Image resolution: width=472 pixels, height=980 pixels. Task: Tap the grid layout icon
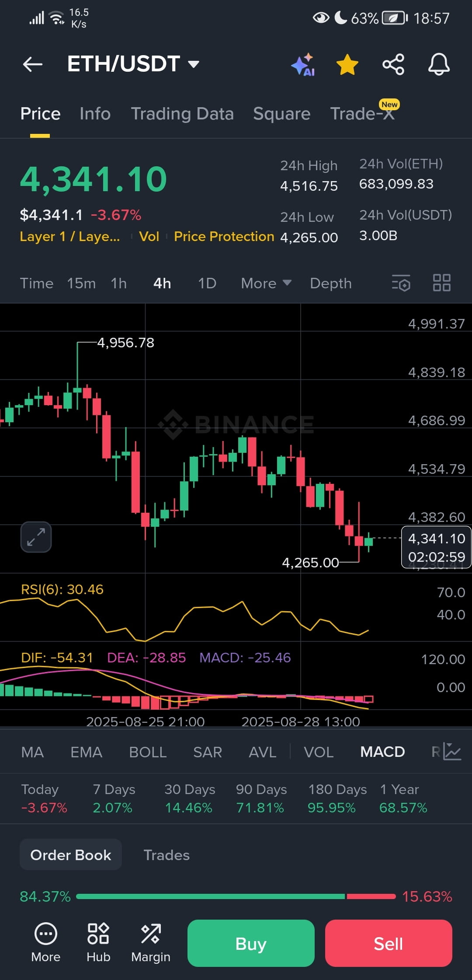[x=441, y=283]
